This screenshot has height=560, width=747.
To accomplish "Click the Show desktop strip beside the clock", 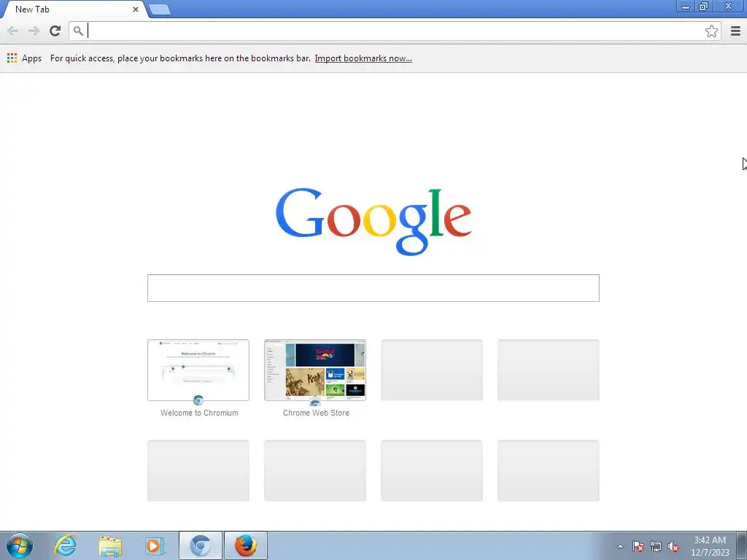I will [741, 545].
